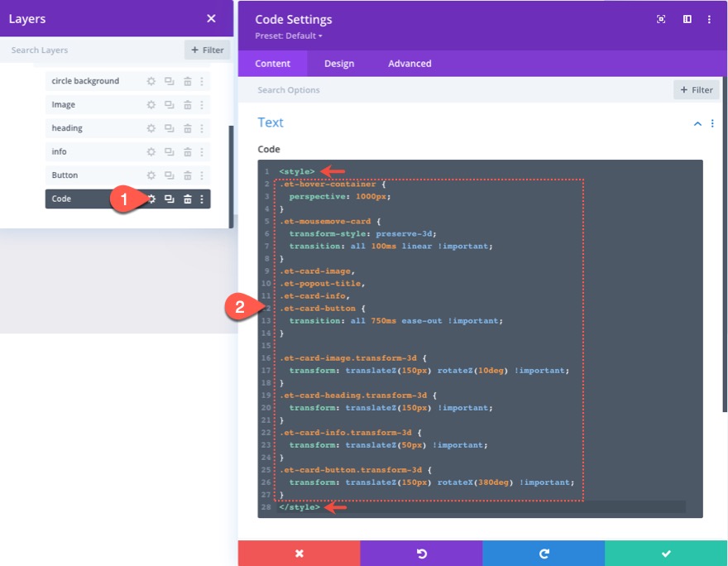728x566 pixels.
Task: Open more options for Image layer
Action: tap(202, 105)
